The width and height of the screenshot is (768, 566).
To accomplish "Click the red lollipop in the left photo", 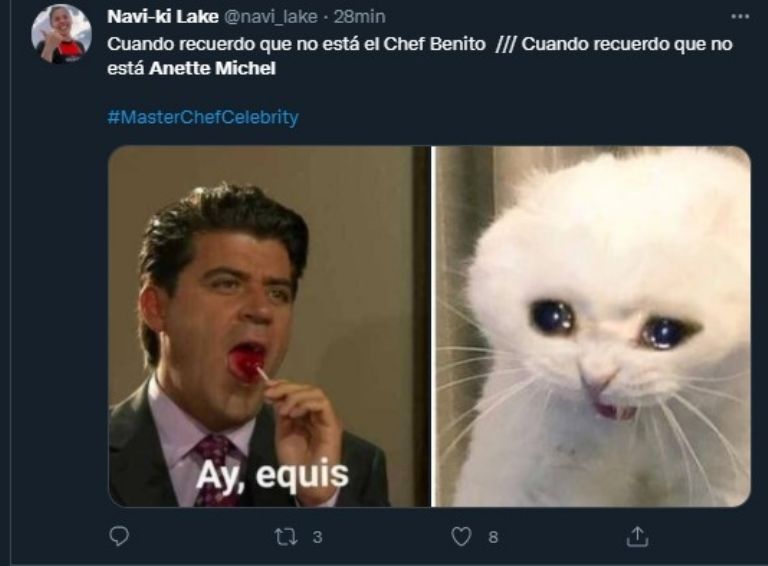I will (x=246, y=364).
